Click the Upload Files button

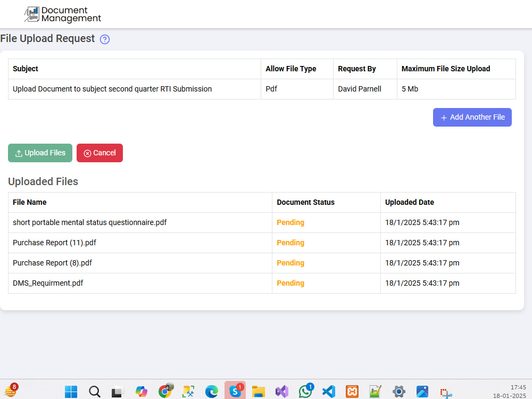pos(40,153)
